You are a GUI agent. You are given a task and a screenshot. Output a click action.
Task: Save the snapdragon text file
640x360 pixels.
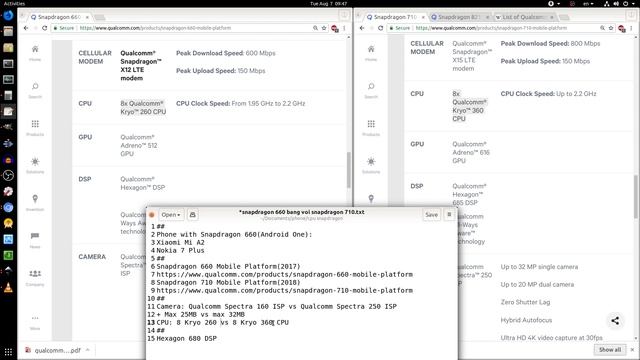(431, 215)
